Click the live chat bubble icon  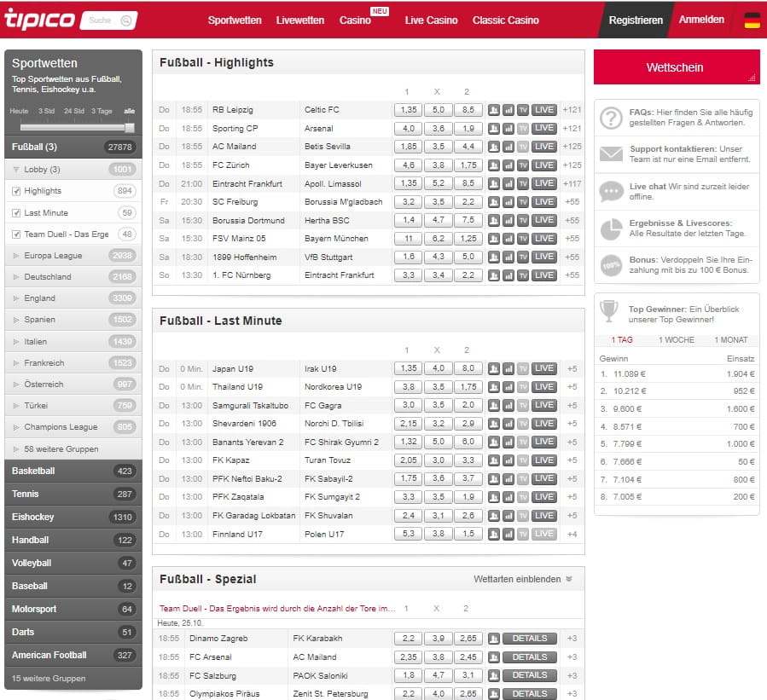click(x=611, y=191)
